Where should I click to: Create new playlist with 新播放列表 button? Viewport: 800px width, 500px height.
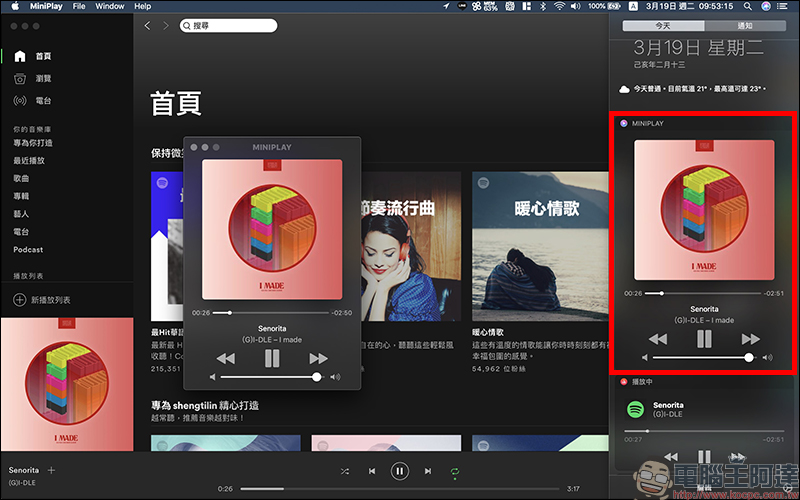pyautogui.click(x=42, y=300)
